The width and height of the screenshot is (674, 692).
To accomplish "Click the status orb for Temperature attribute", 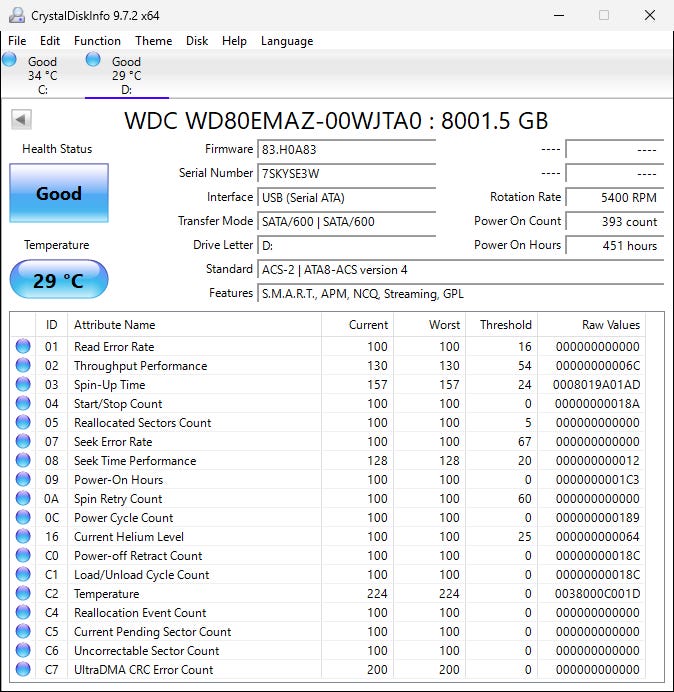I will coord(23,594).
